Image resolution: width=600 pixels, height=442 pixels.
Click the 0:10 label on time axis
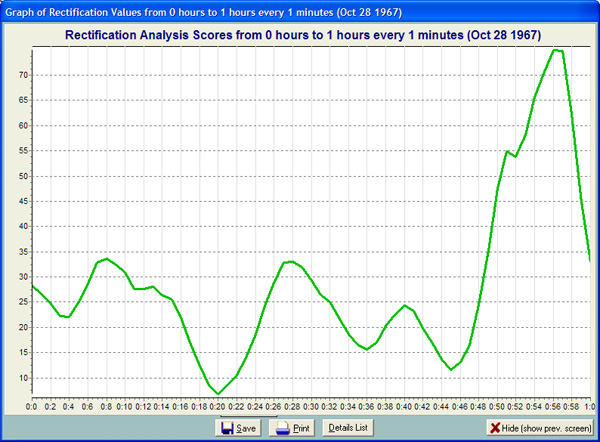coord(124,406)
